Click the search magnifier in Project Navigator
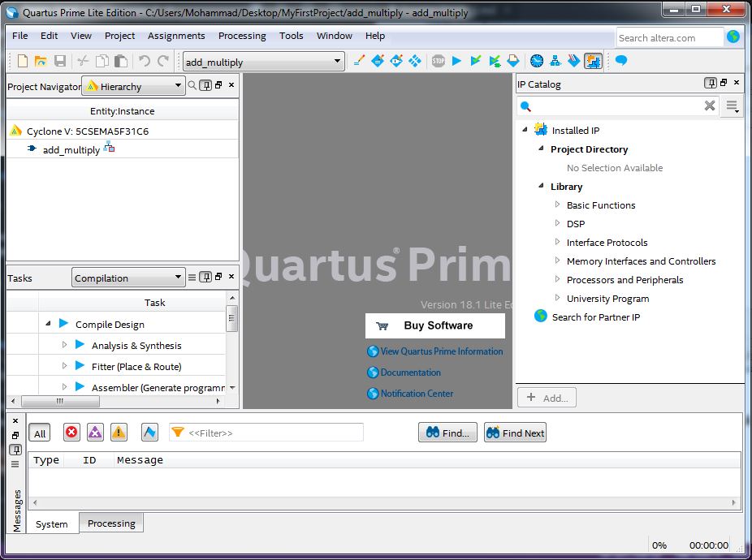This screenshot has width=752, height=560. pyautogui.click(x=192, y=85)
